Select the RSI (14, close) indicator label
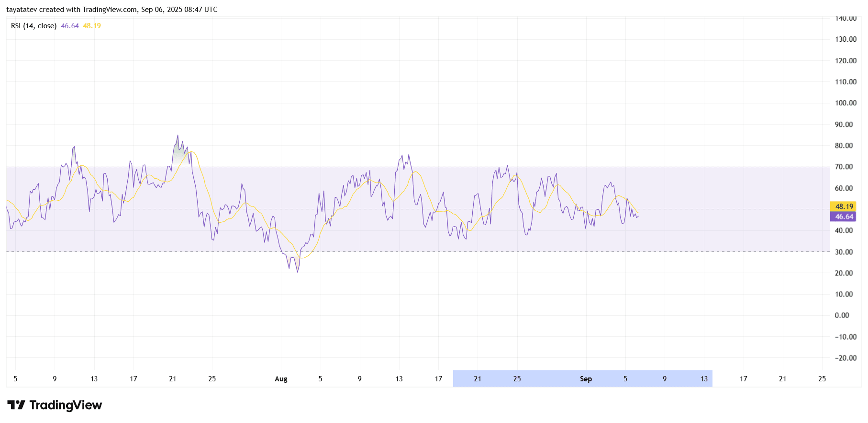 point(33,26)
